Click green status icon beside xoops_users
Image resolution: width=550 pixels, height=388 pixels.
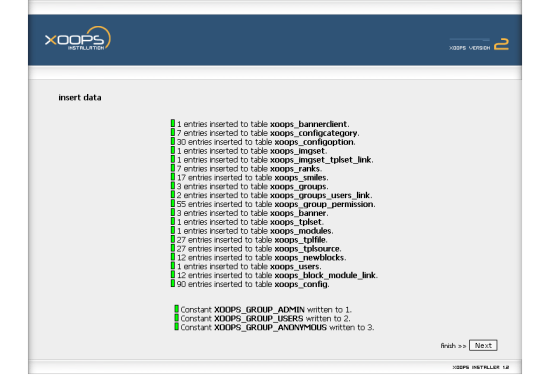173,266
